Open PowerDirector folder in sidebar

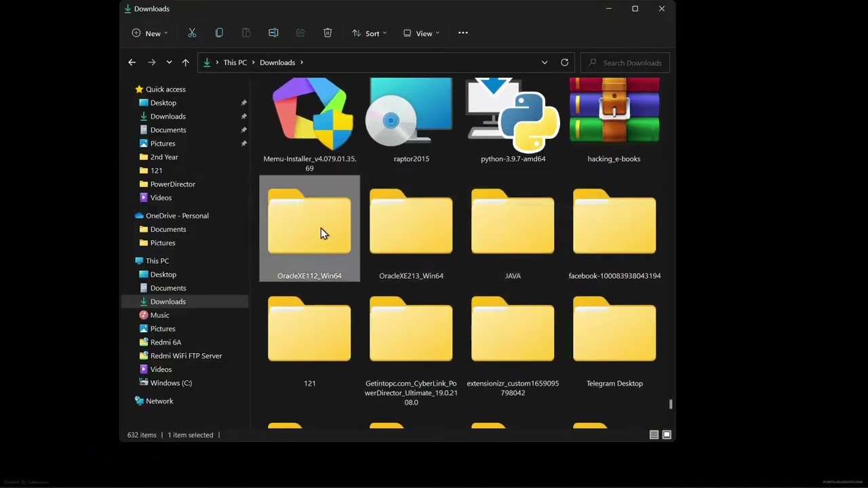tap(173, 184)
